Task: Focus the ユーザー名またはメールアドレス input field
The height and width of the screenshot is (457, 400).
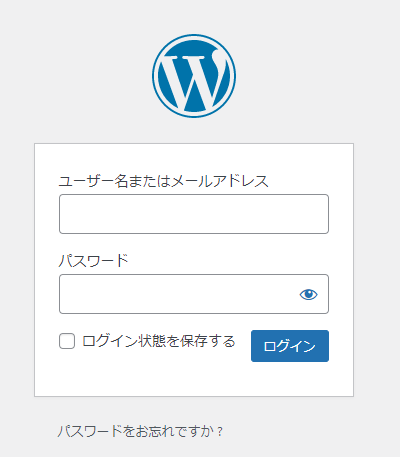Action: pos(194,214)
